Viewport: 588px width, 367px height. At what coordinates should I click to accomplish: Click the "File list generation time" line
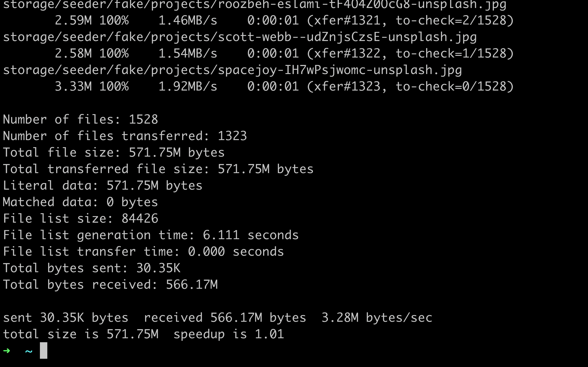(151, 235)
